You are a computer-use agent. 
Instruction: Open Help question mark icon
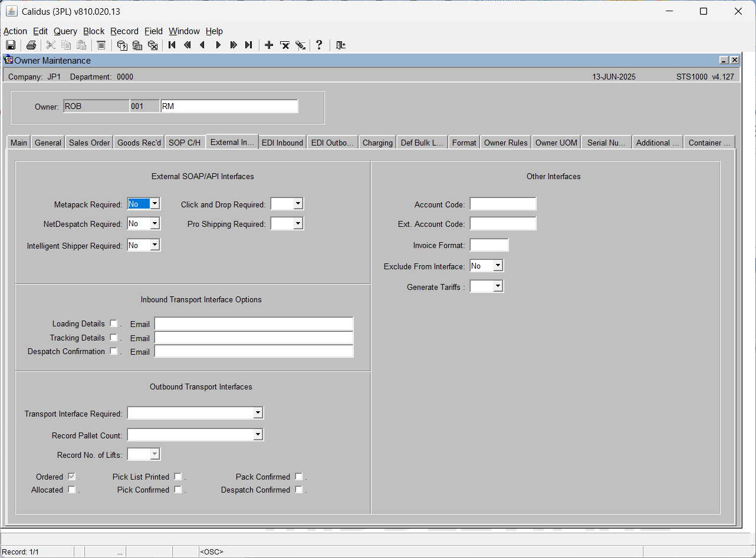pos(319,45)
